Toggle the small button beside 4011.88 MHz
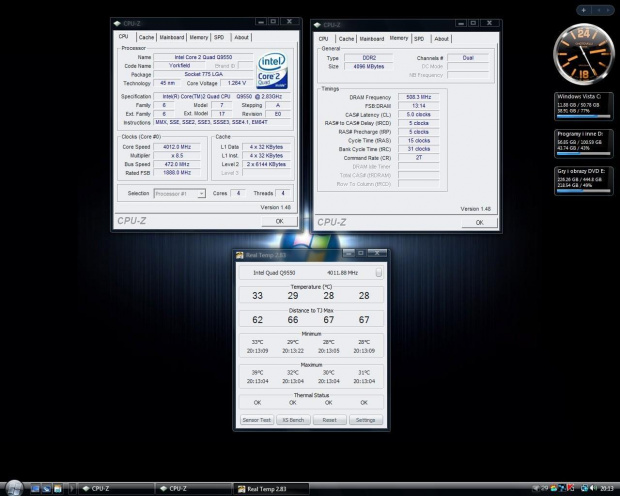 pos(379,272)
